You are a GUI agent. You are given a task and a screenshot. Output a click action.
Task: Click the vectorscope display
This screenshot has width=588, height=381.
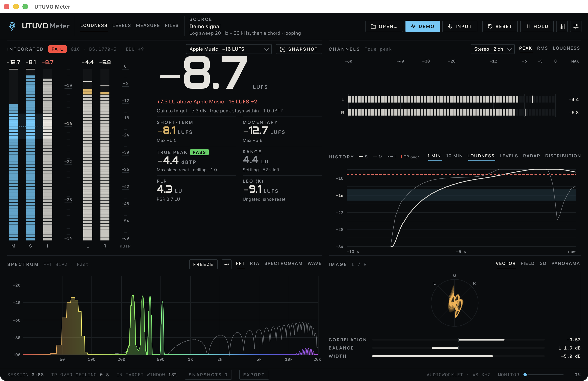(x=455, y=303)
